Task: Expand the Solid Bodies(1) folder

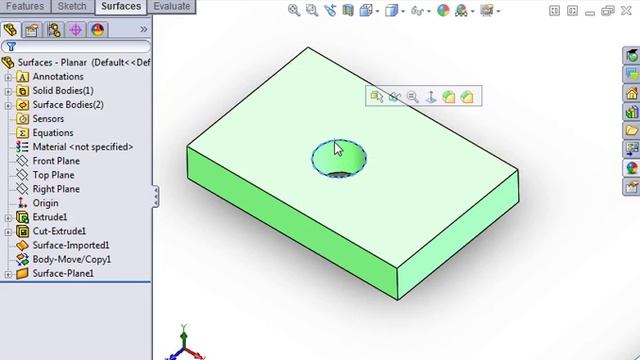Action: pyautogui.click(x=8, y=91)
